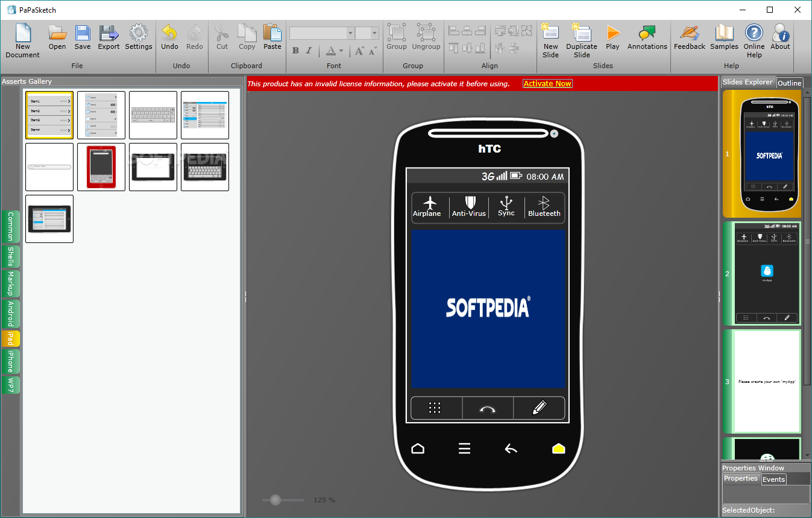The width and height of the screenshot is (812, 518).
Task: Distribute objects horizontally
Action: (500, 48)
